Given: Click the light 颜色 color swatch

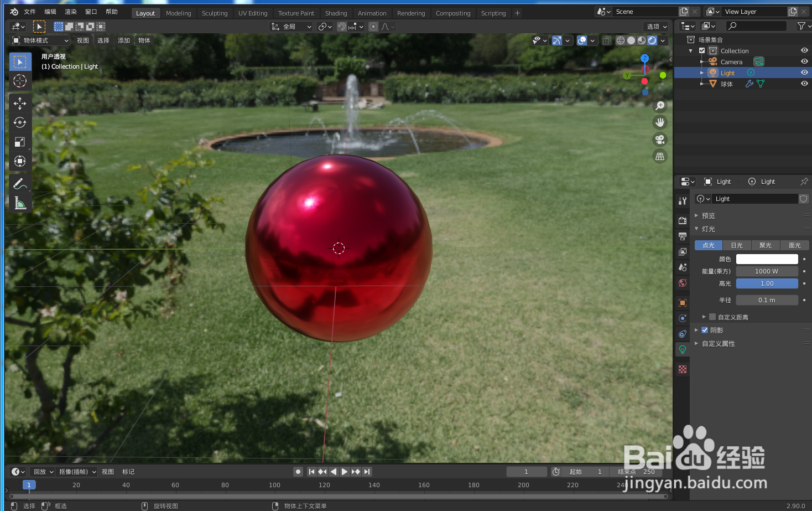Looking at the screenshot, I should point(767,259).
